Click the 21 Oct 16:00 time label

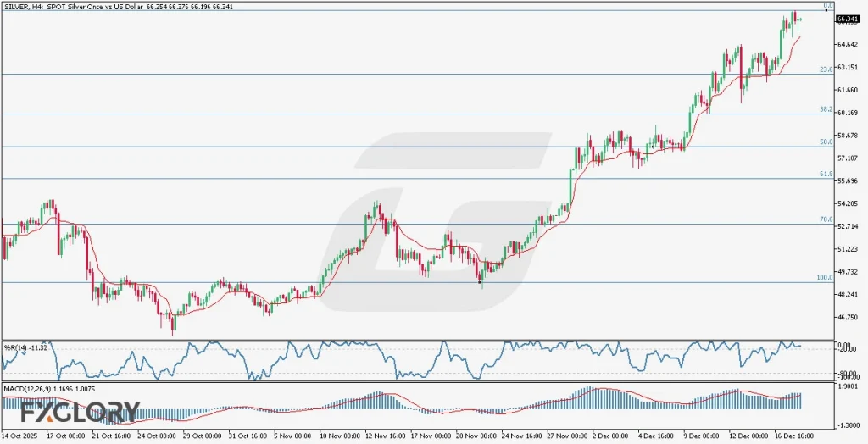coord(111,436)
